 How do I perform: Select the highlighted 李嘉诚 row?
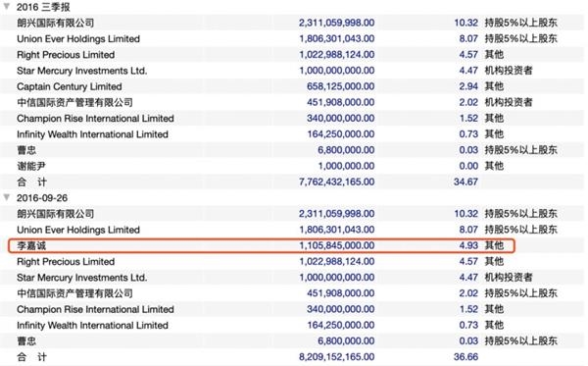[262, 245]
